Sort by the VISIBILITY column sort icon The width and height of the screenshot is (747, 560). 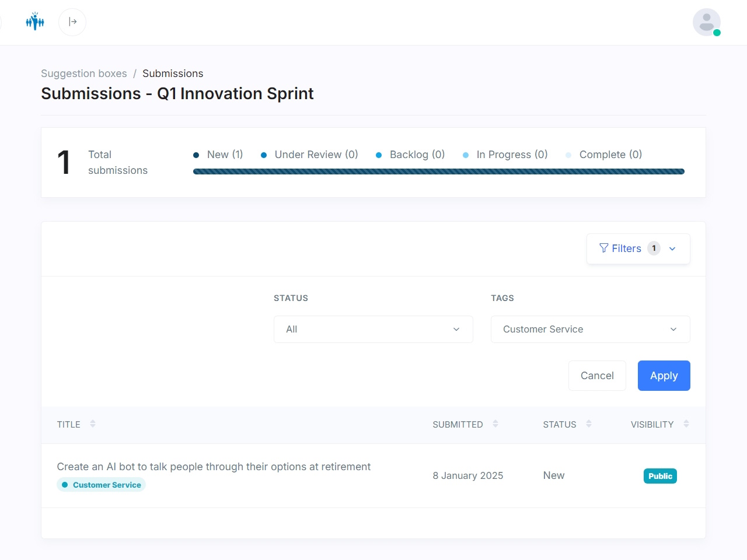pyautogui.click(x=686, y=424)
